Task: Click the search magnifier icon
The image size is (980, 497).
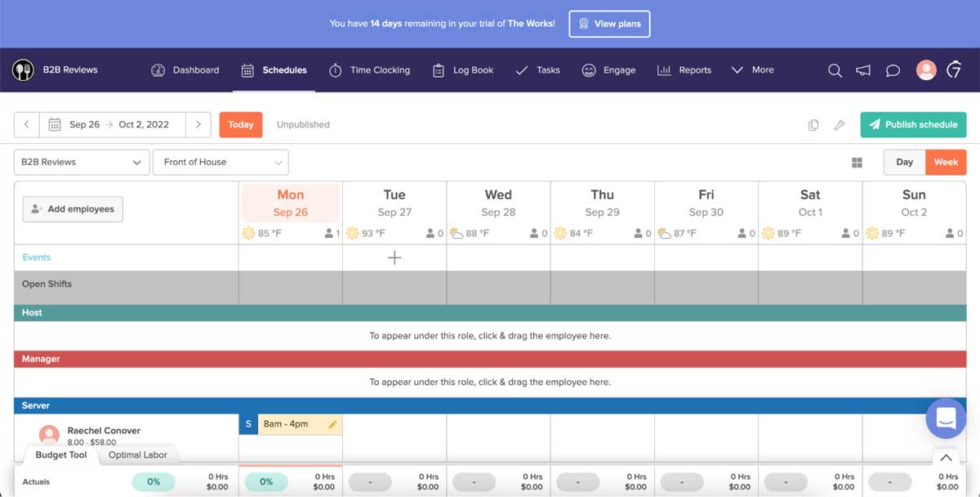Action: (835, 70)
